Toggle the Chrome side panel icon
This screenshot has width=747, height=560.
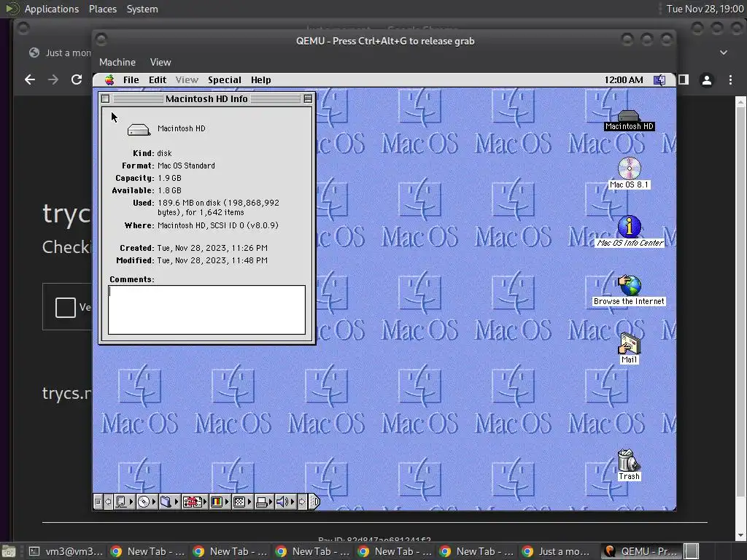click(684, 79)
